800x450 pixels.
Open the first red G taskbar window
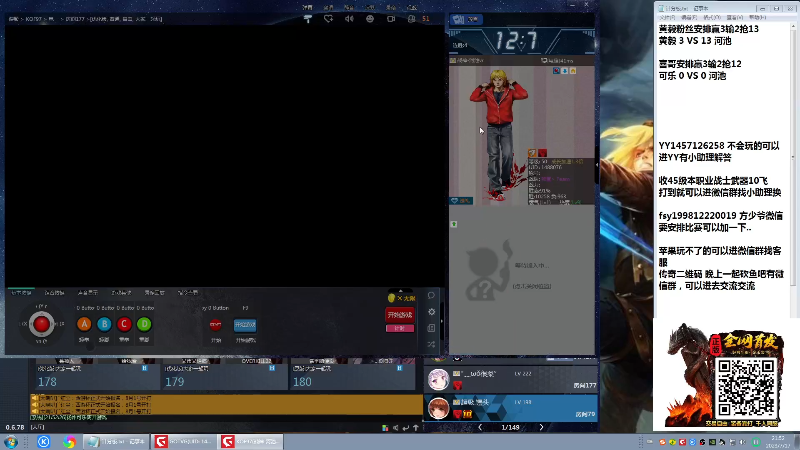click(x=184, y=441)
